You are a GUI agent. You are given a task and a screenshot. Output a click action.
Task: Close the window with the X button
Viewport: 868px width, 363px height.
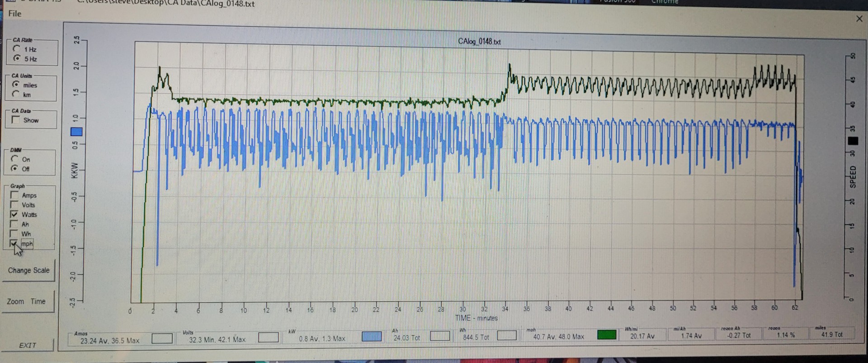tap(859, 19)
